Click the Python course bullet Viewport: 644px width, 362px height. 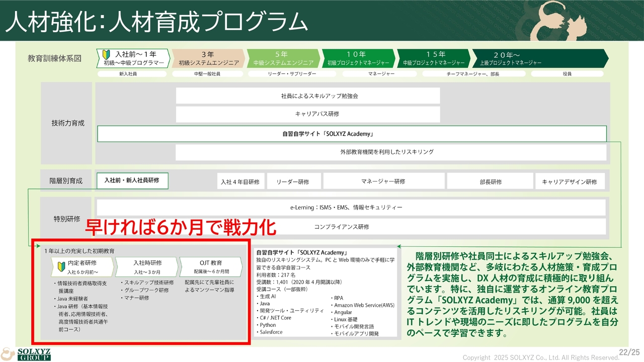point(267,325)
